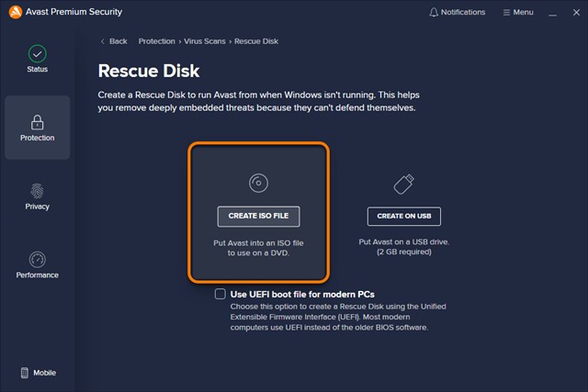Go Back using the chevron link
The image size is (588, 392).
pos(114,41)
